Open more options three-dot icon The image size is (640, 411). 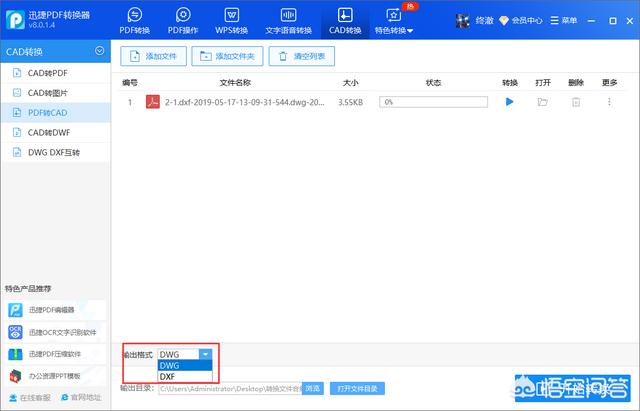609,102
